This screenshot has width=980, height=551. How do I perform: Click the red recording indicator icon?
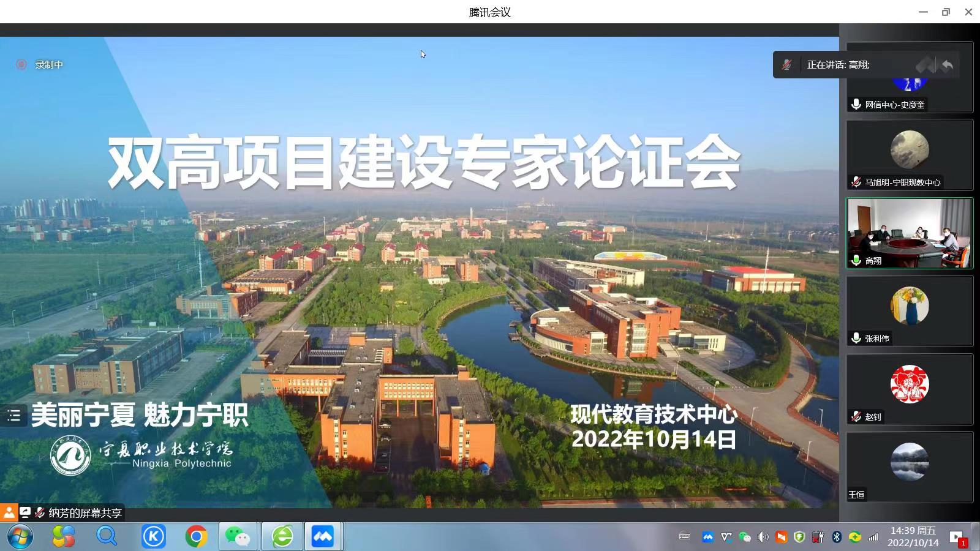[21, 64]
